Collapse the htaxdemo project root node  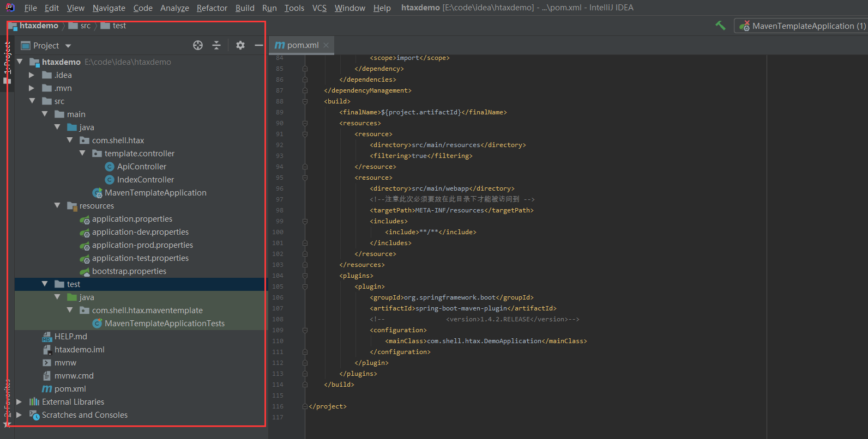(20, 62)
